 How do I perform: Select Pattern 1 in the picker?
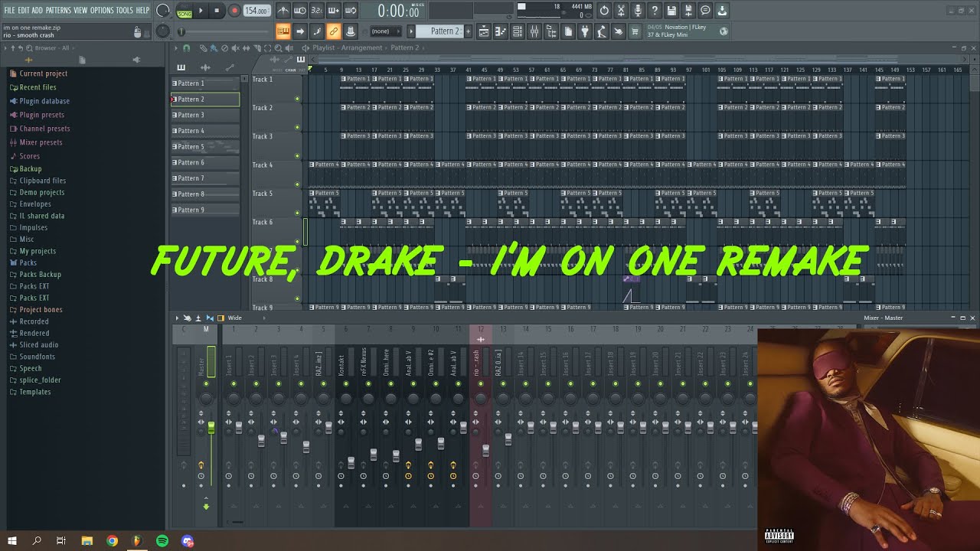pyautogui.click(x=205, y=83)
